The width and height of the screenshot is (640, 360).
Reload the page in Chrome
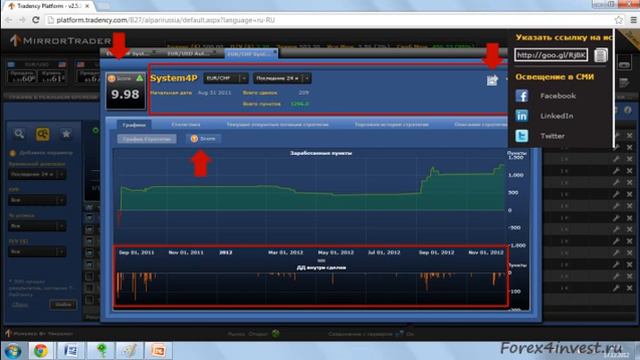click(36, 20)
